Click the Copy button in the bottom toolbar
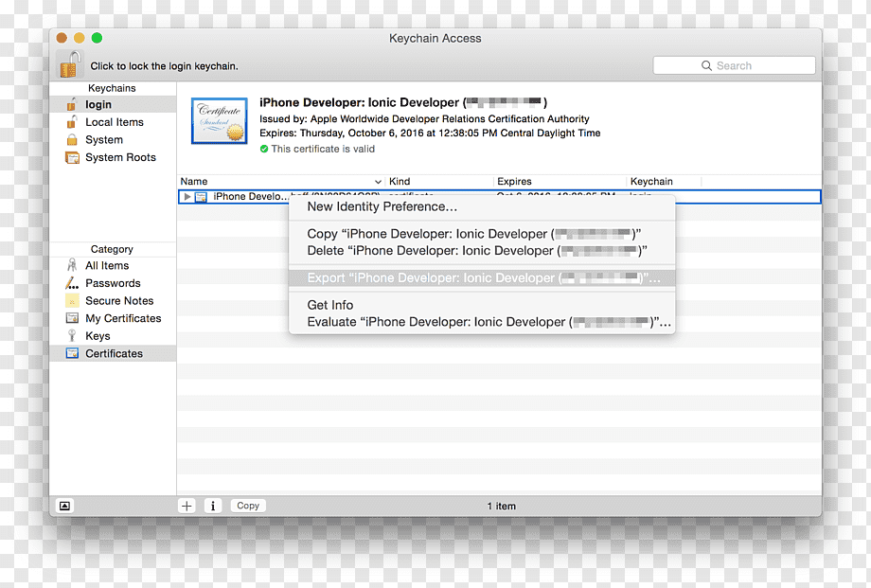The width and height of the screenshot is (871, 588). pos(248,506)
